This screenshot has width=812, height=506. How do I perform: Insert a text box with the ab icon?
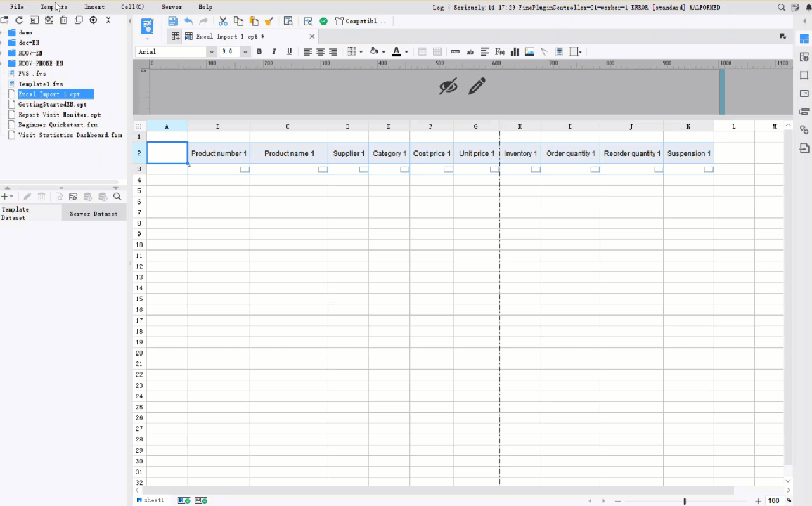470,51
